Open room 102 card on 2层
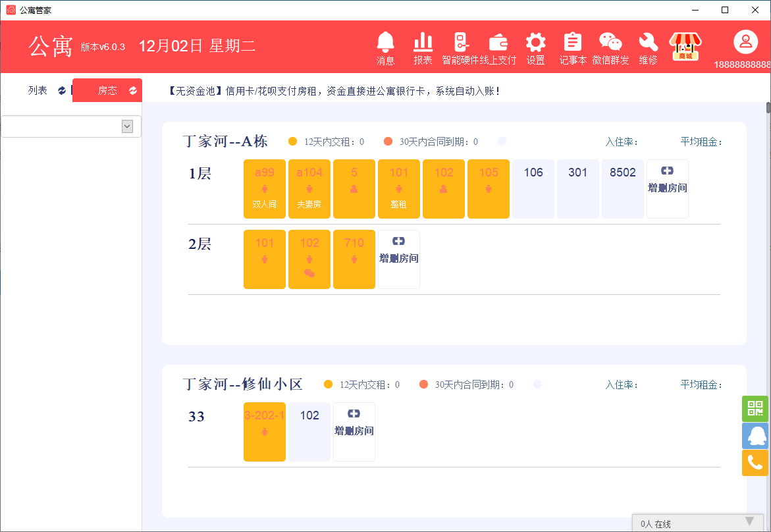The width and height of the screenshot is (771, 532). 309,259
